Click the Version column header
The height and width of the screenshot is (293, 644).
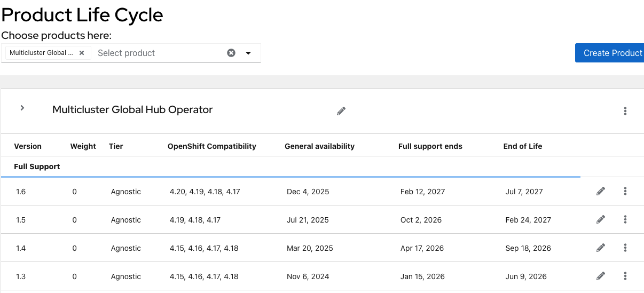pos(28,146)
